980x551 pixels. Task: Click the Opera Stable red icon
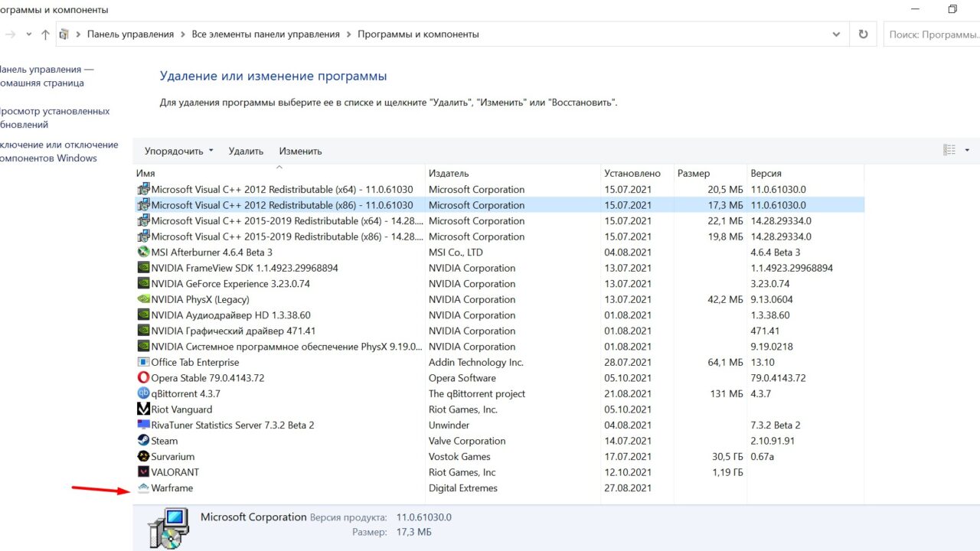143,378
